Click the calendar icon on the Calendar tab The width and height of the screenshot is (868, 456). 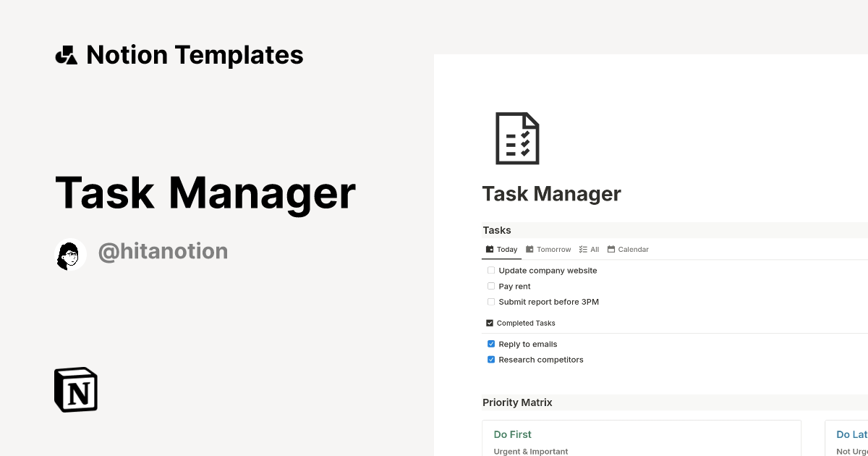coord(610,249)
